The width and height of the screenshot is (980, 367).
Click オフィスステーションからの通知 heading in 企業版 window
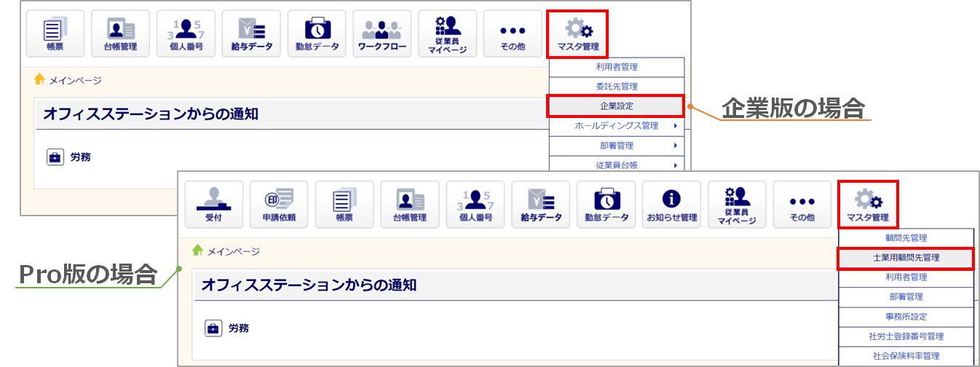click(x=150, y=114)
